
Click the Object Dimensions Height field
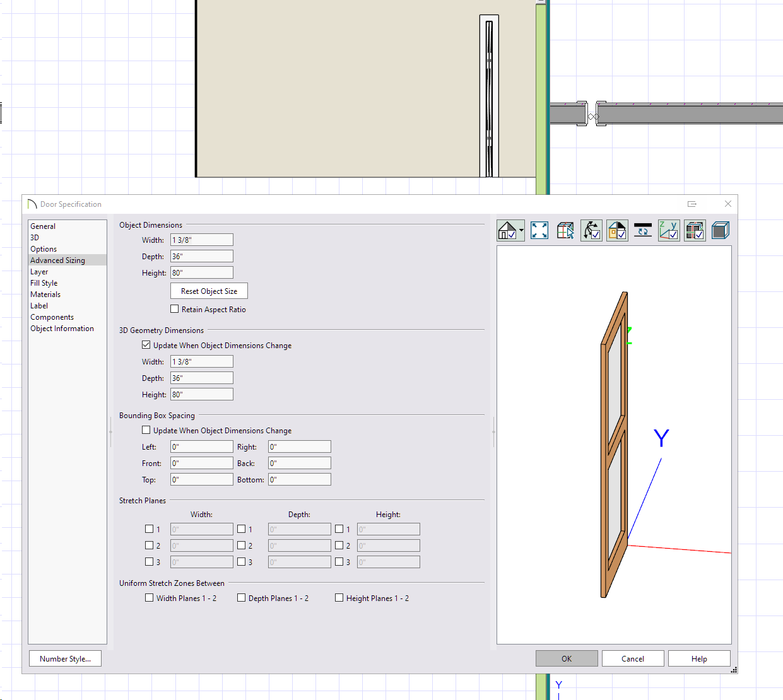[201, 273]
